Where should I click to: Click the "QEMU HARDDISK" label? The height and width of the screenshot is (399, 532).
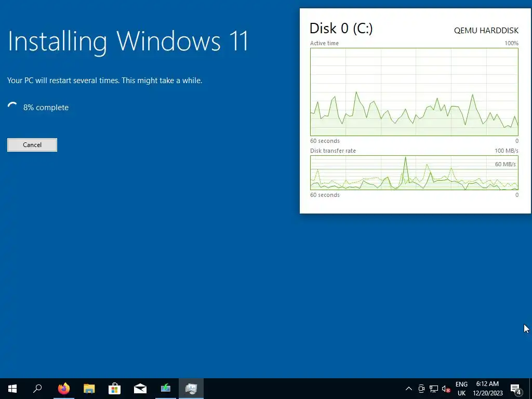pos(486,31)
